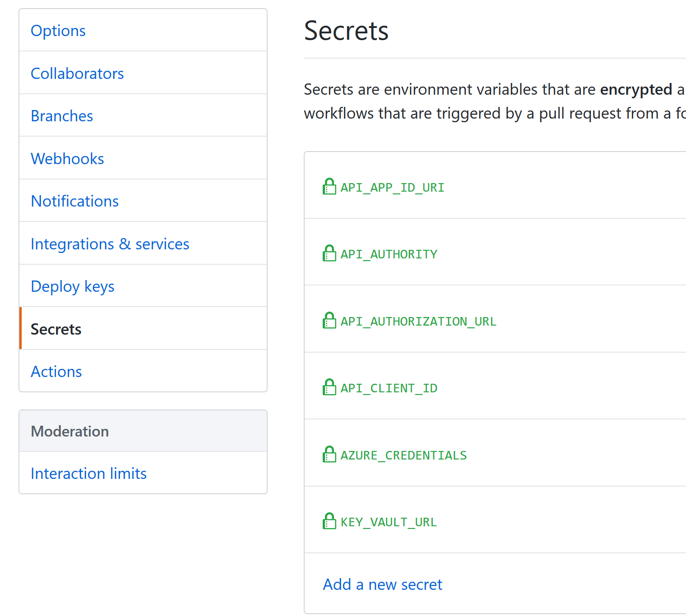686x616 pixels.
Task: Navigate to the Webhooks page
Action: (x=67, y=158)
